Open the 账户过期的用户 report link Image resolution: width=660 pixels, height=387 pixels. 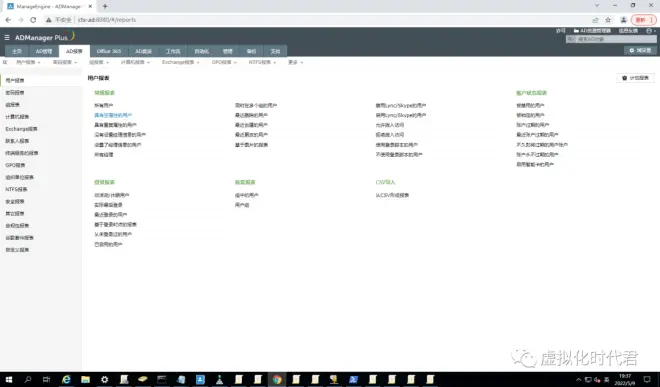(x=532, y=125)
